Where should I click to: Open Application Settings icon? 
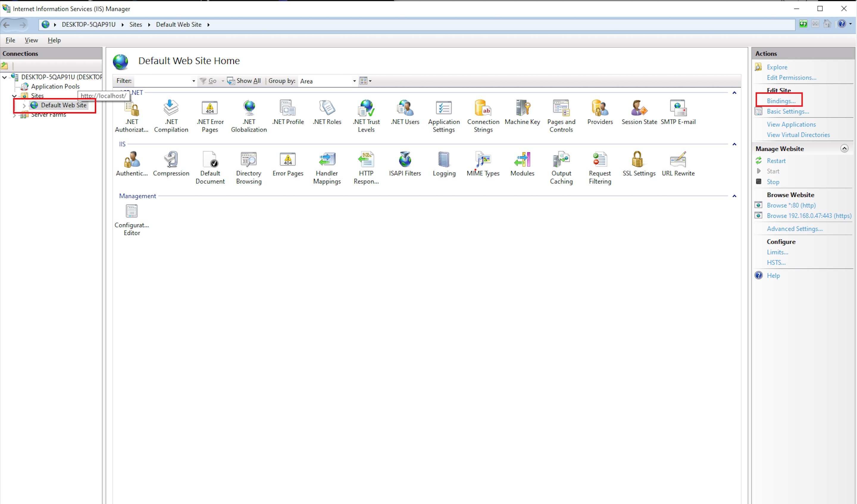pos(444,116)
